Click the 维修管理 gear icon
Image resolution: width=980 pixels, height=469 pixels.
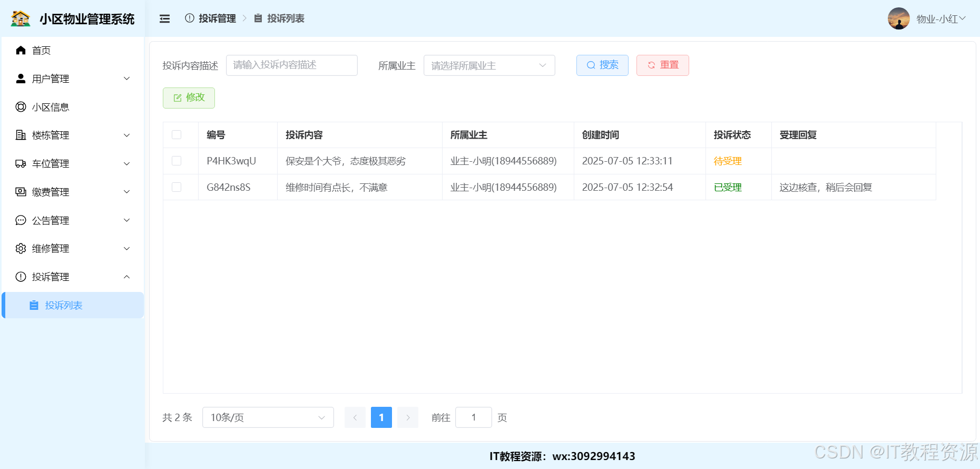click(21, 248)
